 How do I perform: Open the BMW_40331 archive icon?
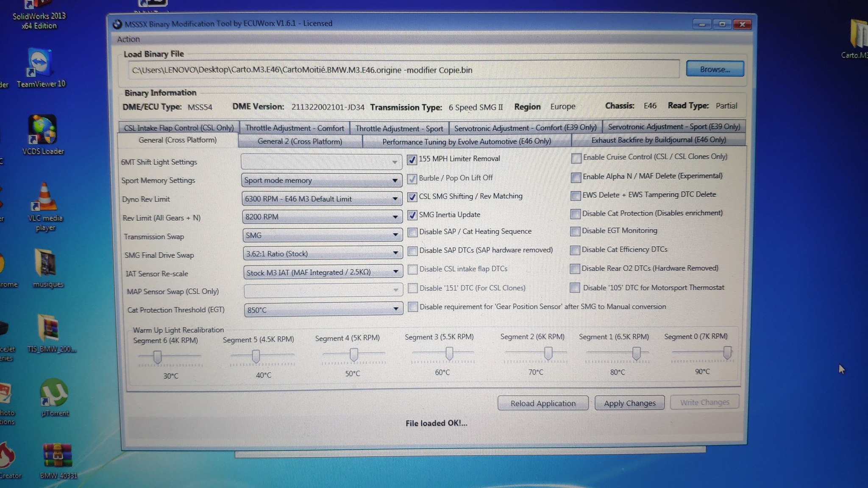coord(58,461)
